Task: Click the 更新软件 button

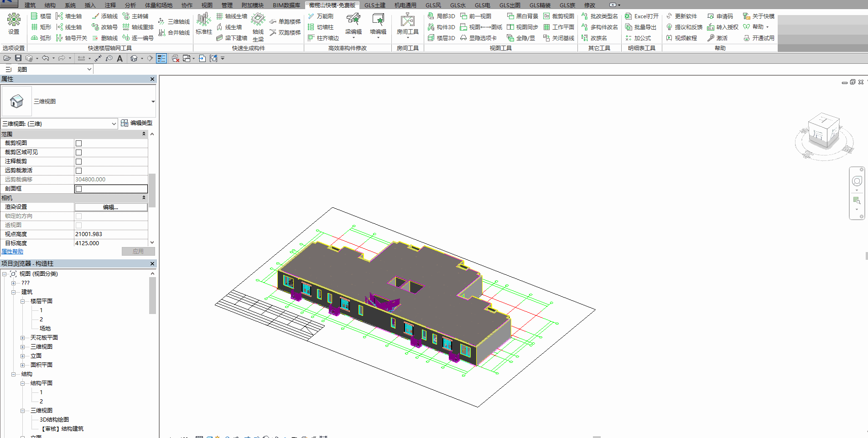Action: (681, 16)
